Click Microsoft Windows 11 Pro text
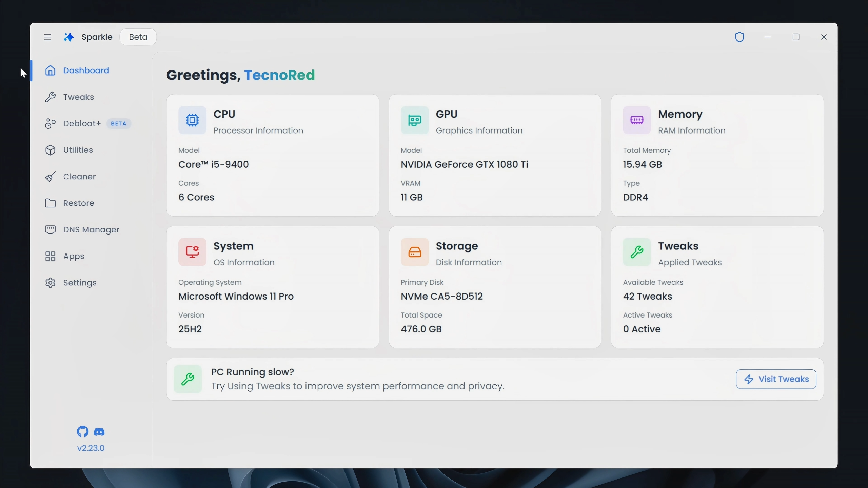This screenshot has width=868, height=488. (236, 296)
